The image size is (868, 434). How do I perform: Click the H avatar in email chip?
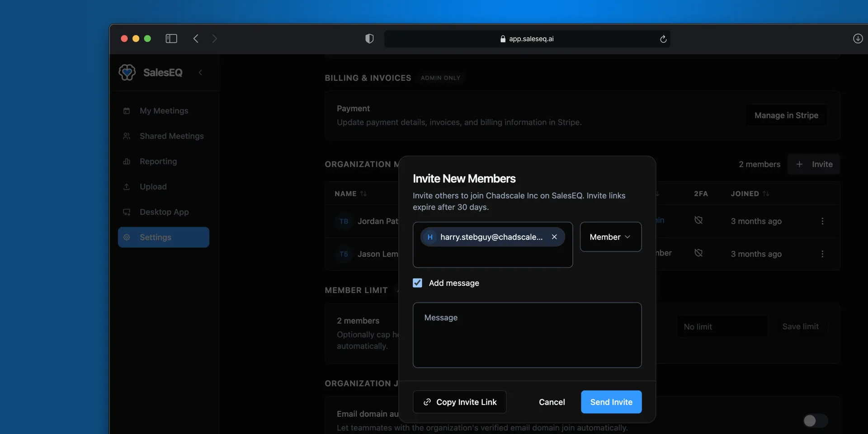pyautogui.click(x=429, y=237)
